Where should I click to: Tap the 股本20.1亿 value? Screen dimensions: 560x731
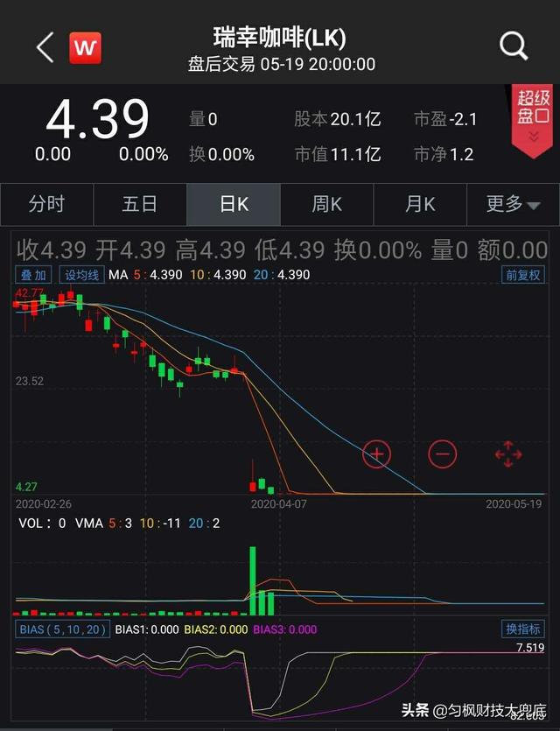(x=338, y=119)
